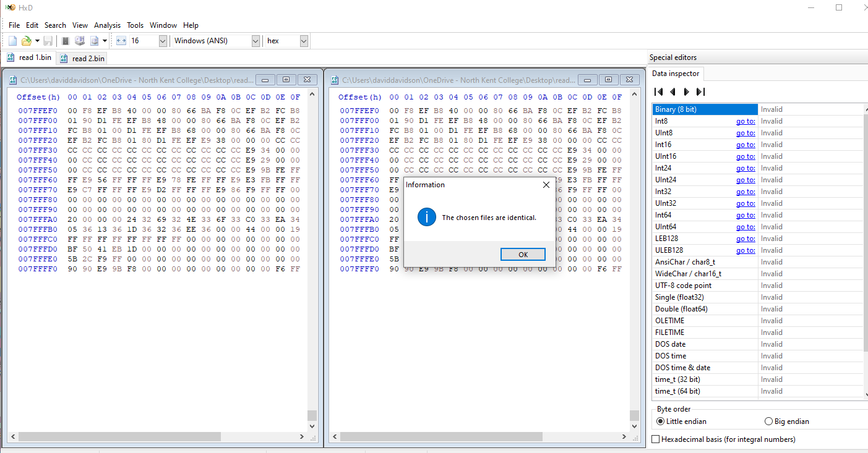
Task: Close the Information dialog with X
Action: (546, 184)
